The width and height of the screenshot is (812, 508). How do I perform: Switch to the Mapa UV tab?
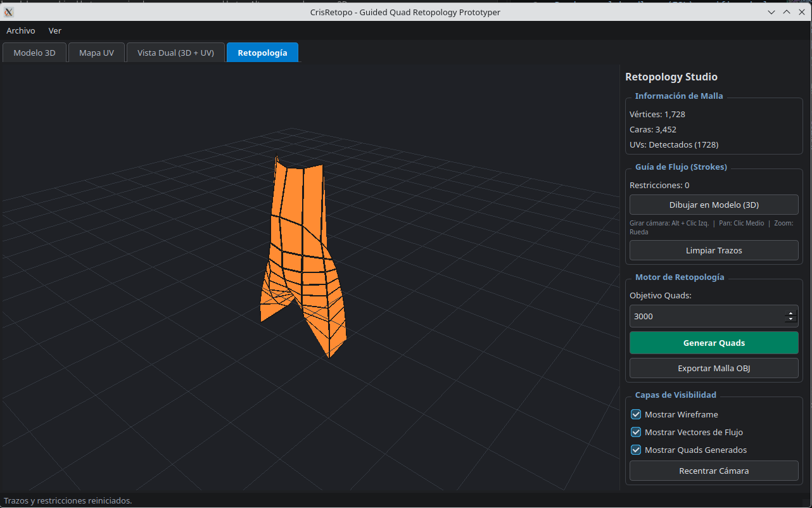[97, 53]
